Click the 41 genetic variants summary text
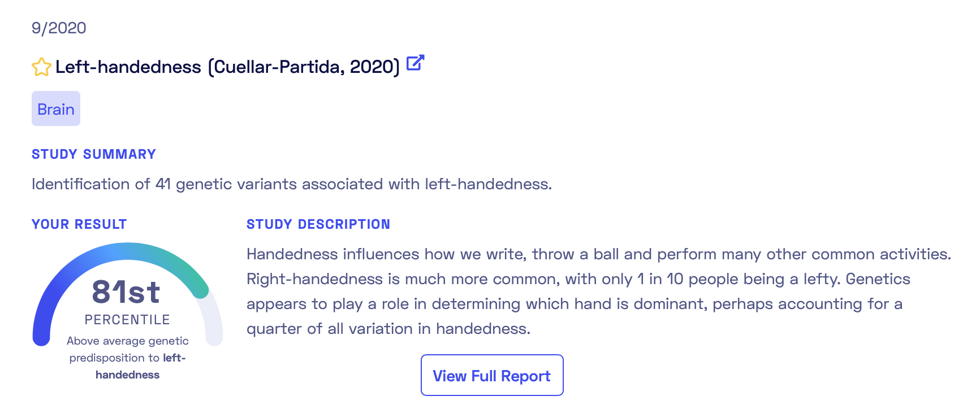980x409 pixels. tap(292, 184)
